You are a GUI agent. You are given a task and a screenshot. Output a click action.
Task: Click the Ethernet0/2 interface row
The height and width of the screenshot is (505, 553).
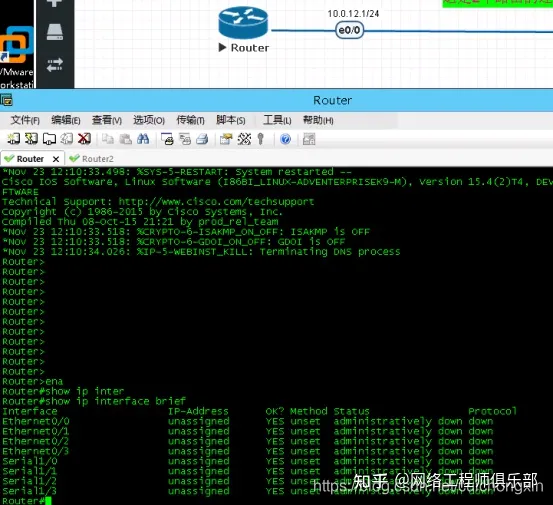pyautogui.click(x=248, y=441)
